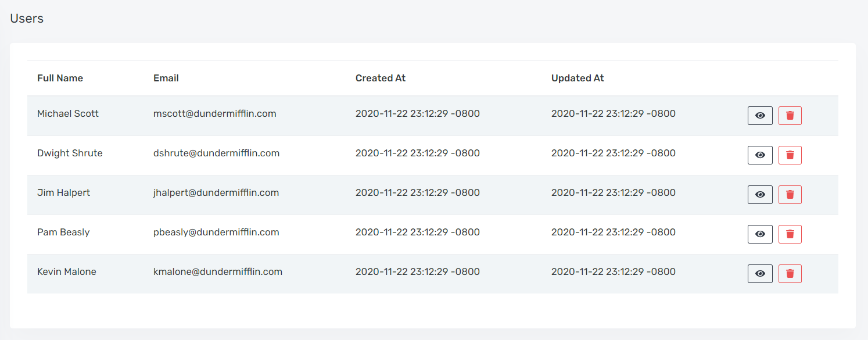Select the mscott@dundermifflin.com email
This screenshot has width=868, height=340.
coord(215,114)
